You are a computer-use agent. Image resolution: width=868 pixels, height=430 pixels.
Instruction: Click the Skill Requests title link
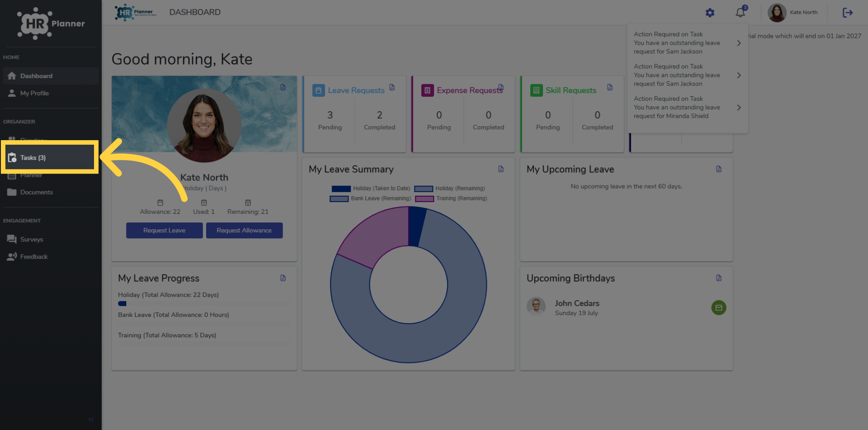(571, 90)
